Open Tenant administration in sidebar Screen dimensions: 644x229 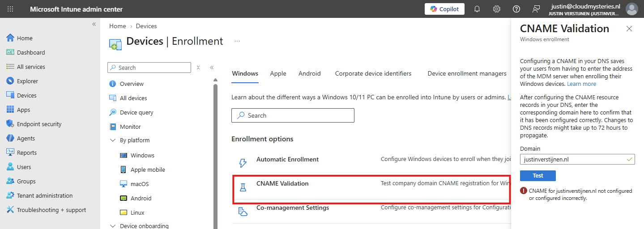point(45,195)
